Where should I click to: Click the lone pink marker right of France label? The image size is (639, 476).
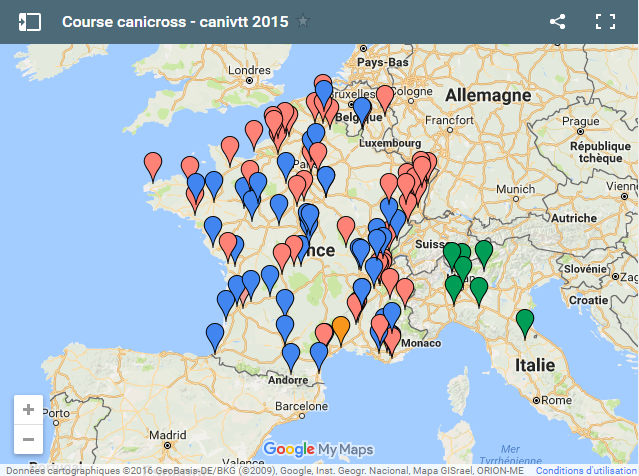pyautogui.click(x=346, y=228)
